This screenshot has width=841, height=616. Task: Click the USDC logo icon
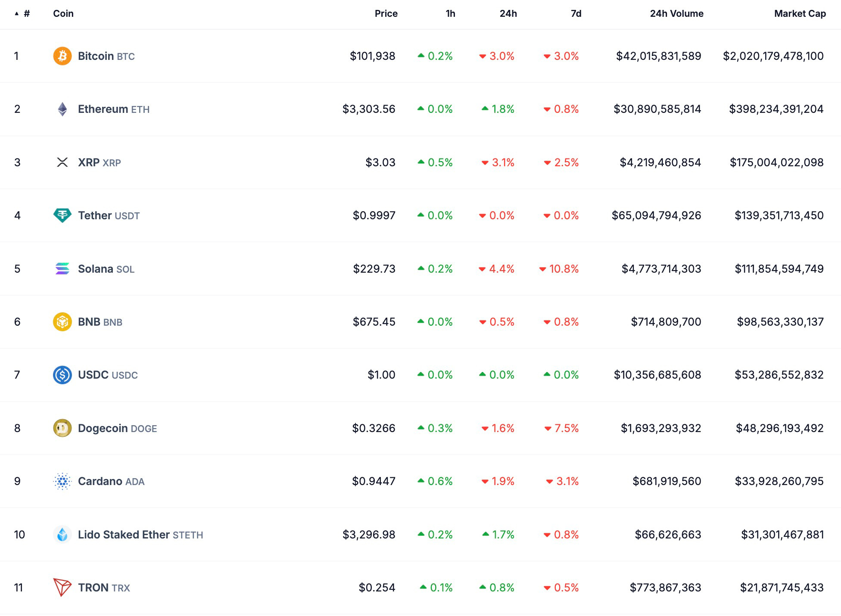(62, 375)
